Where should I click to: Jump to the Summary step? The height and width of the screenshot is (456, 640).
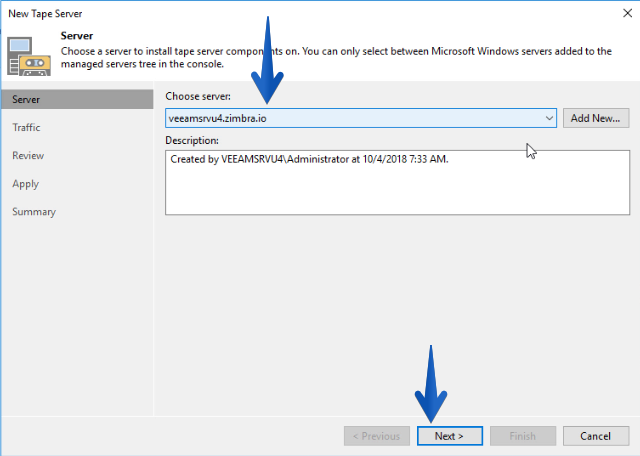coord(34,212)
